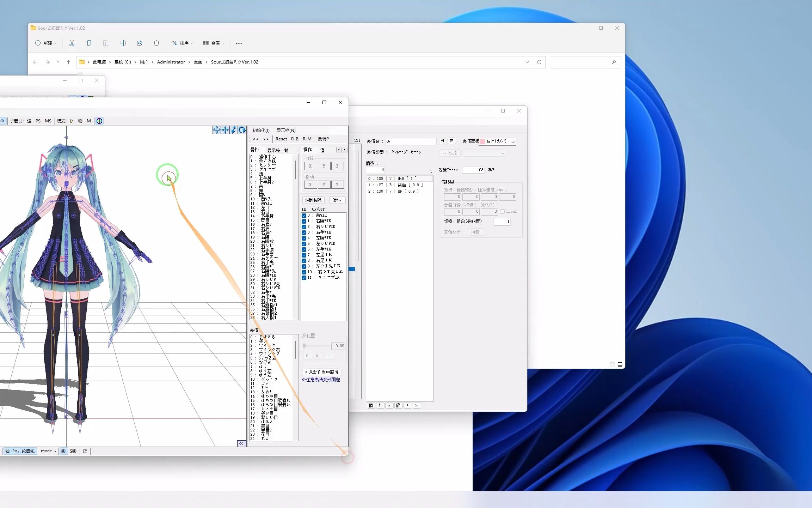Screen dimensions: 812x508
Task: Add offset entry with plus button
Action: (x=407, y=405)
